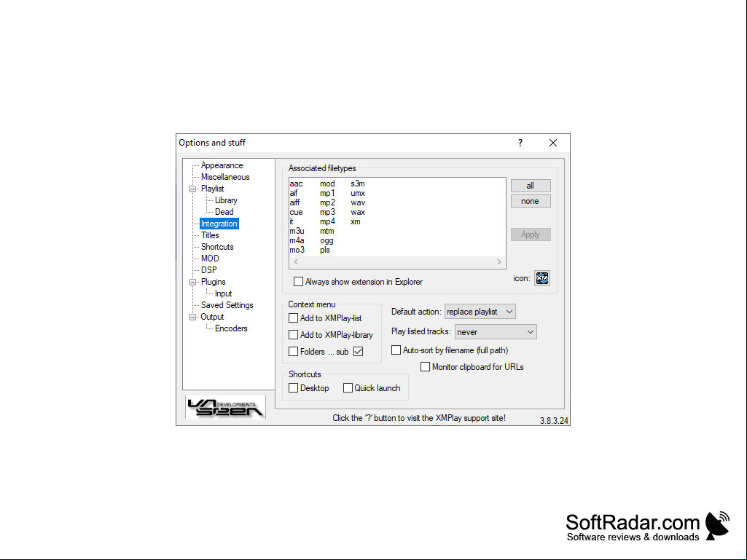
Task: Collapse the Playlist tree node
Action: pyautogui.click(x=193, y=189)
